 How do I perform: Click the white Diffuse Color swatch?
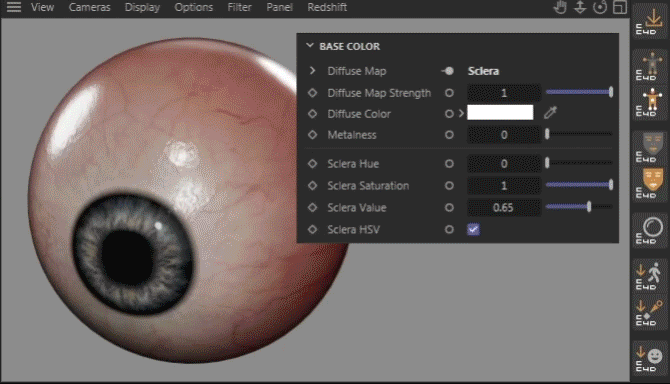coord(500,113)
